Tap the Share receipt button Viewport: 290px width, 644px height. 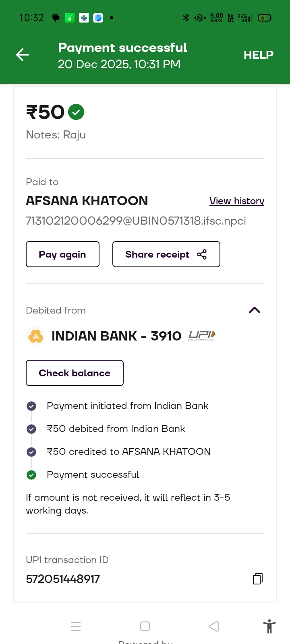click(157, 254)
